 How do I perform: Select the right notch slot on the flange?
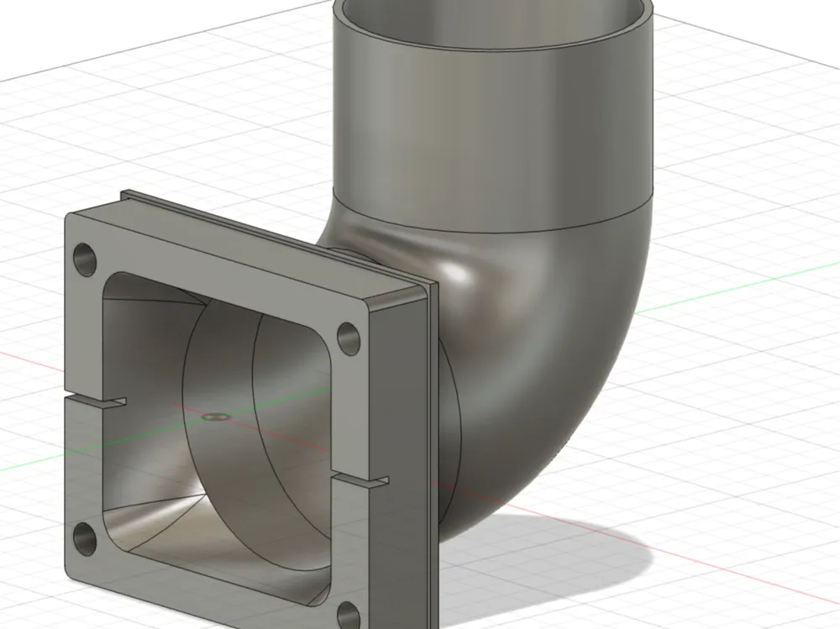coord(360,482)
